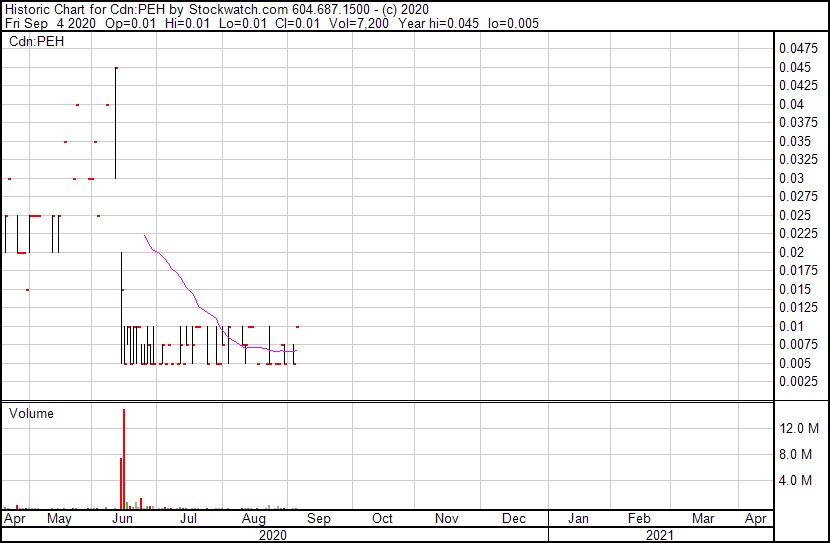Screen dimensions: 830x543
Task: Select the Sep month label on time axis
Action: [318, 519]
